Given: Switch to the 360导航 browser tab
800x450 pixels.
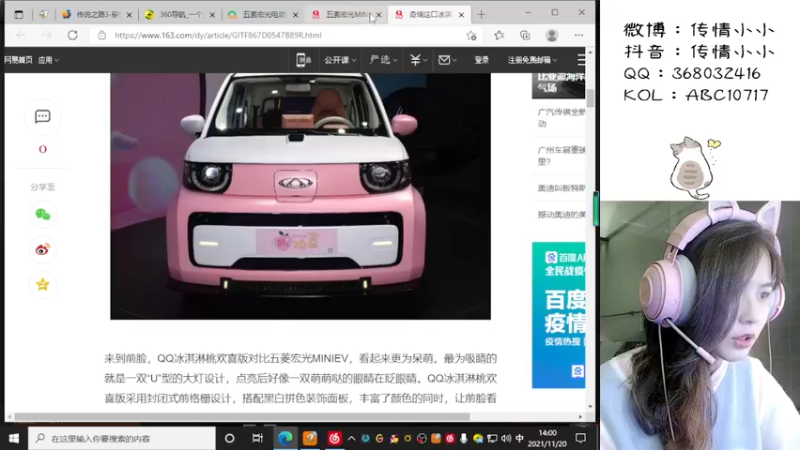Looking at the screenshot, I should pos(180,14).
